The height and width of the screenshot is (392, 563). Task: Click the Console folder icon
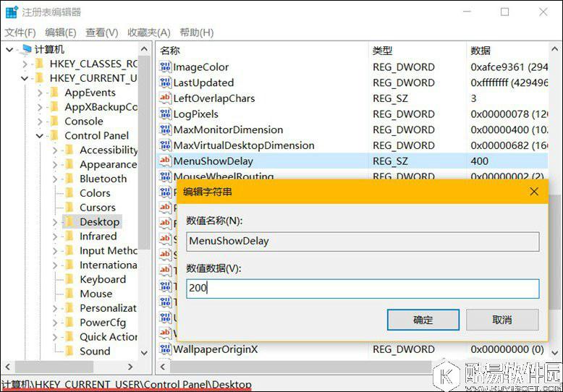pyautogui.click(x=54, y=122)
